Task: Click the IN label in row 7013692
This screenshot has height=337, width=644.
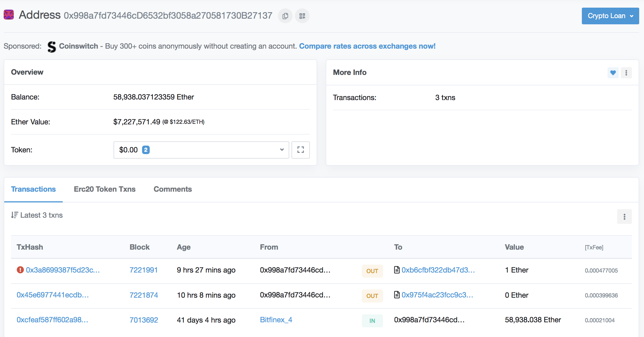Action: (x=372, y=321)
